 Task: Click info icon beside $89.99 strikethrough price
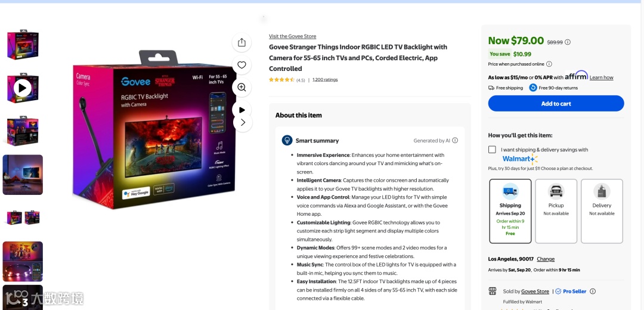click(568, 42)
